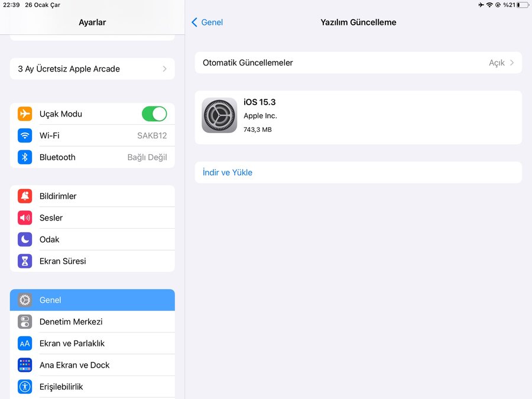The image size is (532, 399).
Task: Tap the Yazılım Güncelleme page title
Action: tap(358, 22)
